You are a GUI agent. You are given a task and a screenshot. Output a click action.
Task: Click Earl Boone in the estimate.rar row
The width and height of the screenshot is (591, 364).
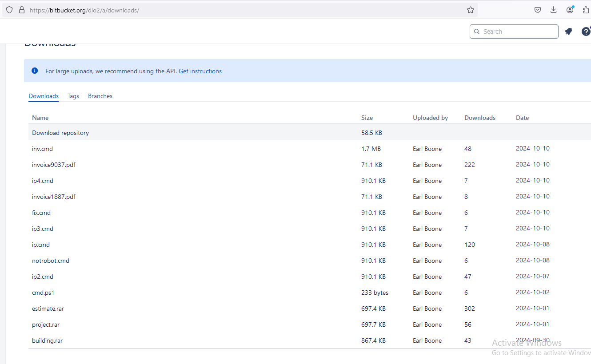coord(427,309)
